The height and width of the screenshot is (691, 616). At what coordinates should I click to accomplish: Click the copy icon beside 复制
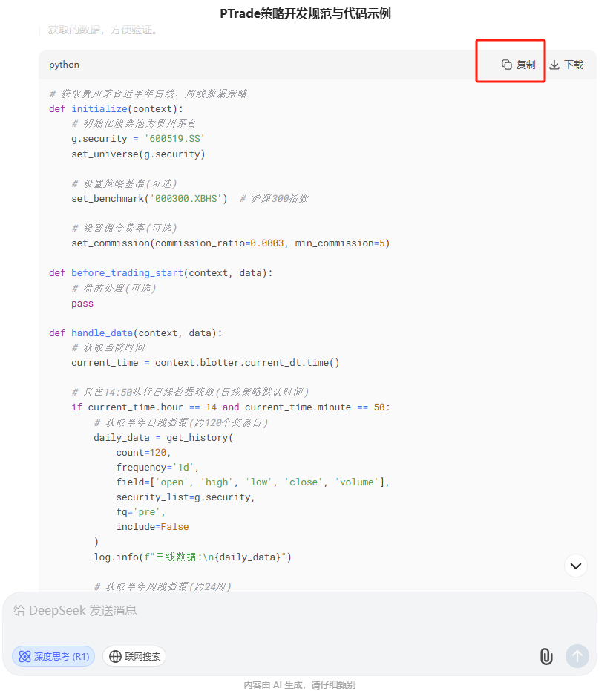click(507, 65)
